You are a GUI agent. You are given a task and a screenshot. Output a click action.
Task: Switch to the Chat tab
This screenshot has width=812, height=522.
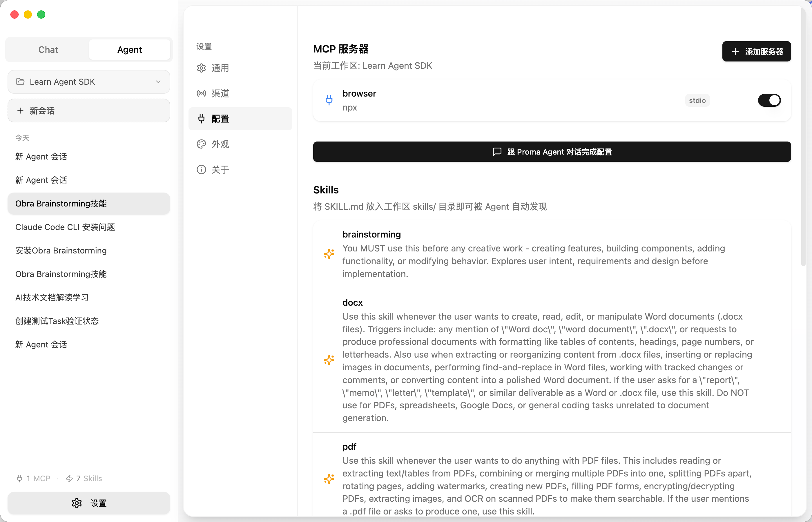(x=48, y=50)
